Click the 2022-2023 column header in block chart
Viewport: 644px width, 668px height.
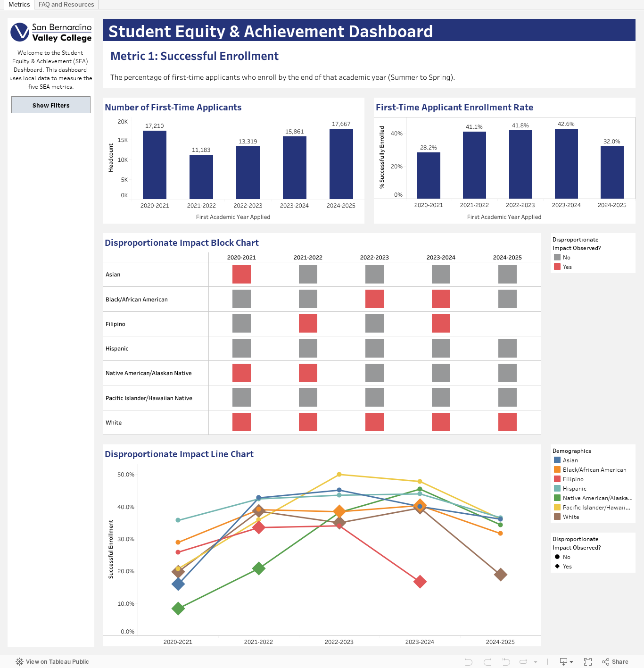(374, 258)
